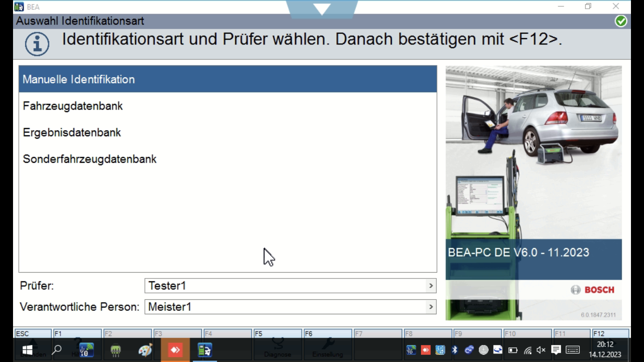Open Einstellung via the F6 button
The image size is (644, 362).
328,334
